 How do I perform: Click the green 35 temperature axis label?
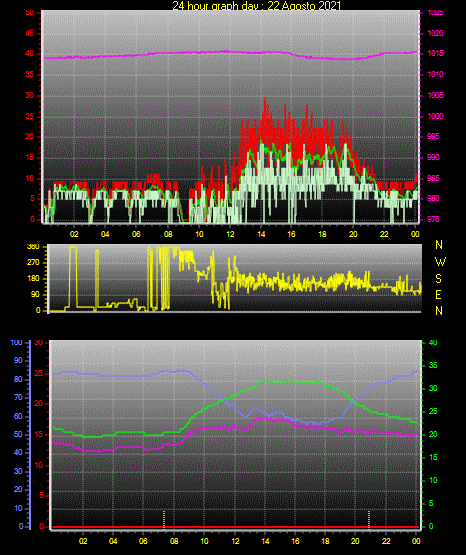[433, 366]
